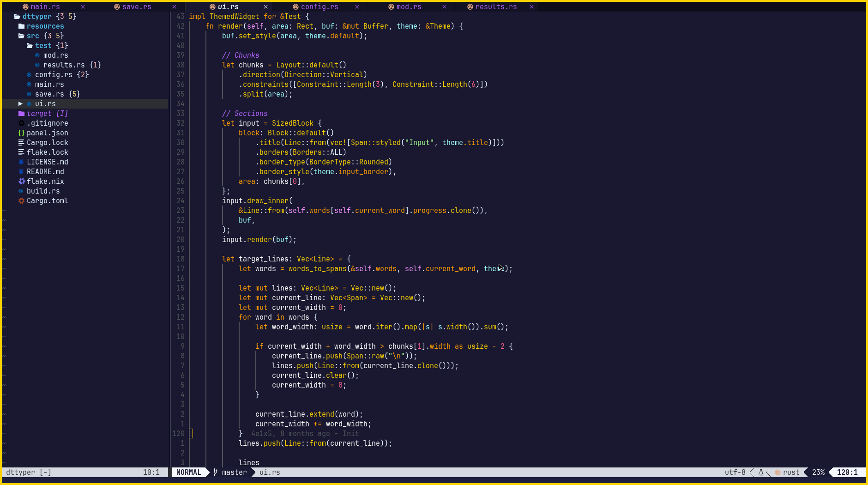Screen dimensions: 868x485
Task: Click the markdown icon next to LICENSE.md
Action: click(x=21, y=162)
